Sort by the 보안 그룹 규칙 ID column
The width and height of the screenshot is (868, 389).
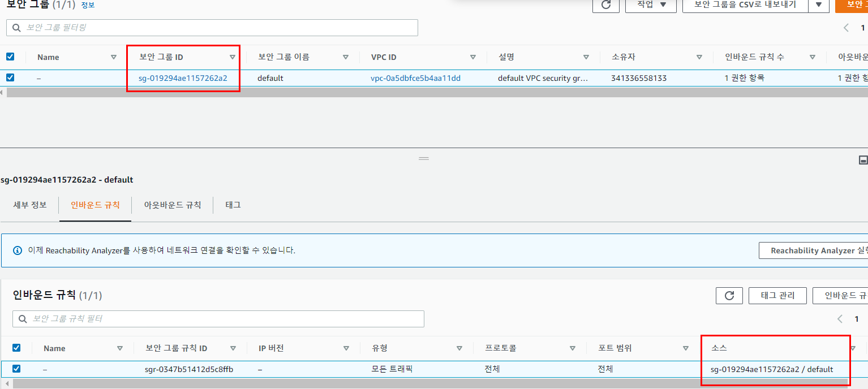(x=233, y=348)
